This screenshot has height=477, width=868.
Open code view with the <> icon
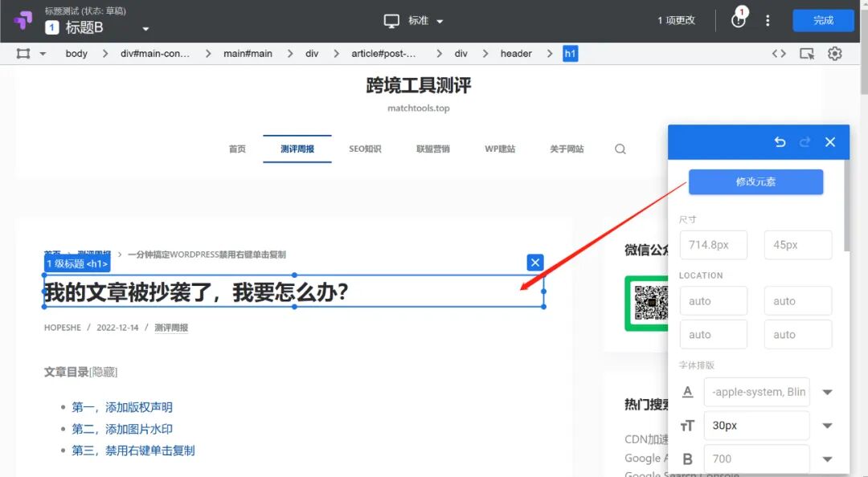pyautogui.click(x=778, y=53)
